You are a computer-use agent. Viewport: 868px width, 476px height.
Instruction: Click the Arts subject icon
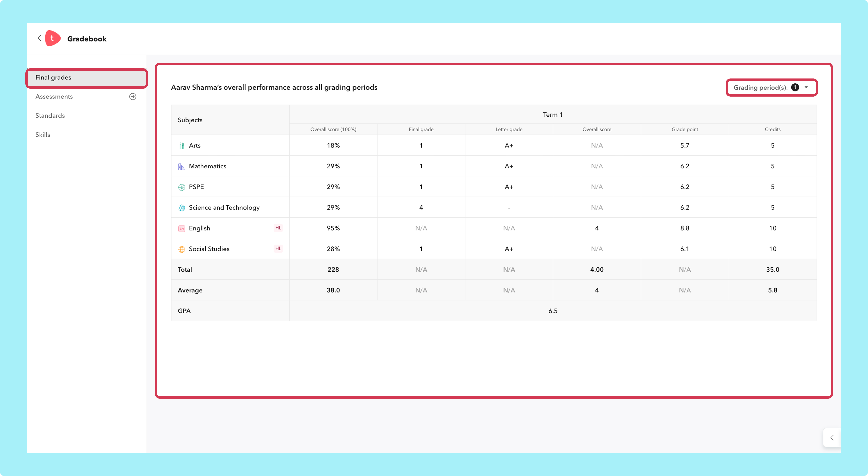[x=182, y=146]
